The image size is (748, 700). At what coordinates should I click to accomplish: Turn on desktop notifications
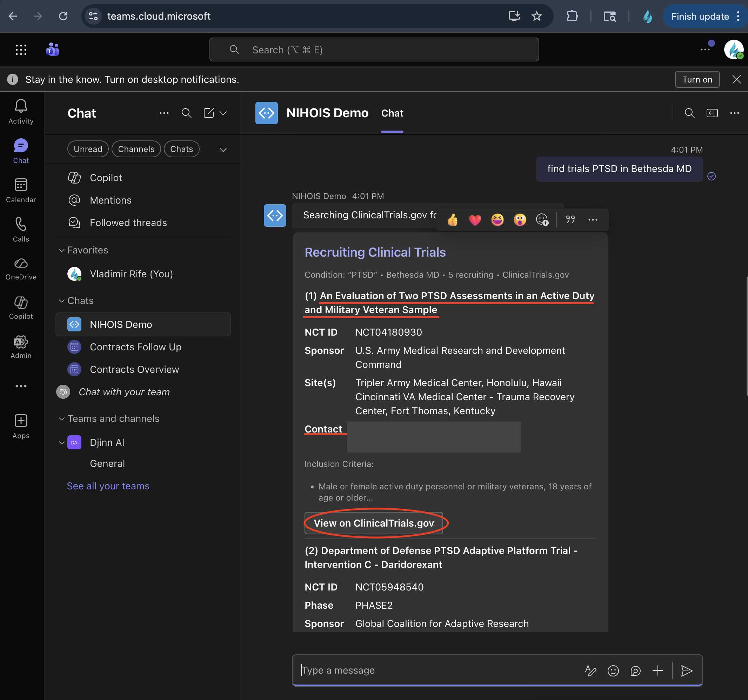click(x=697, y=79)
